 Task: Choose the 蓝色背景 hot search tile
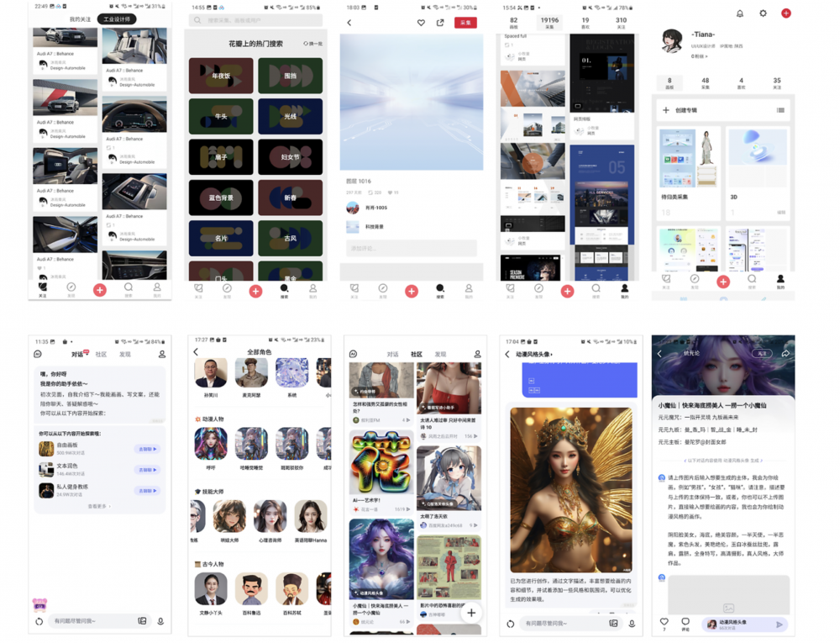click(221, 198)
